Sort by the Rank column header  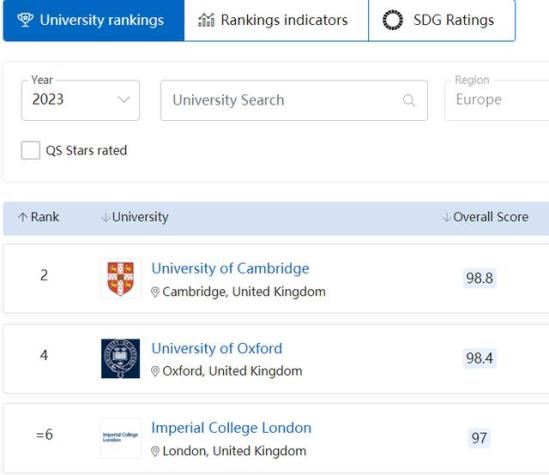coord(39,217)
